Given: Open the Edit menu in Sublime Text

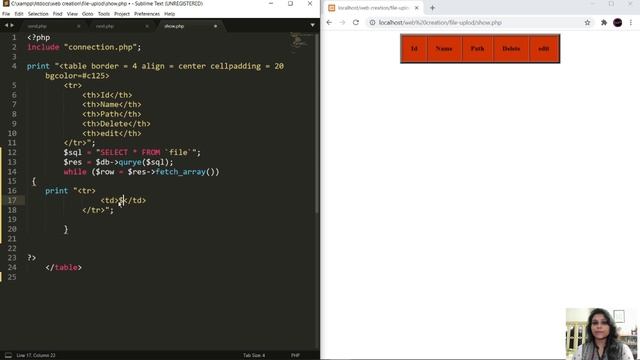Looking at the screenshot, I should 19,14.
